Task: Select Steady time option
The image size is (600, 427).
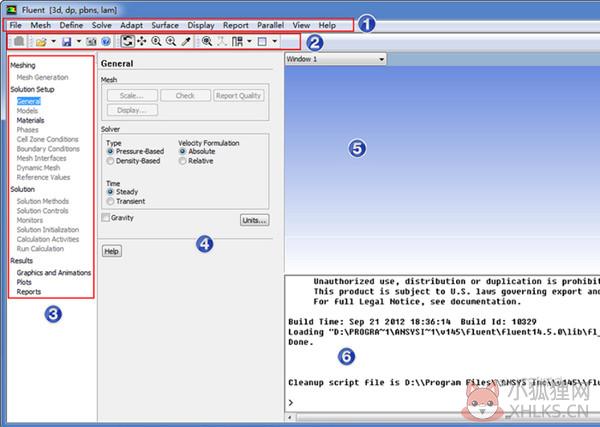Action: pyautogui.click(x=123, y=192)
